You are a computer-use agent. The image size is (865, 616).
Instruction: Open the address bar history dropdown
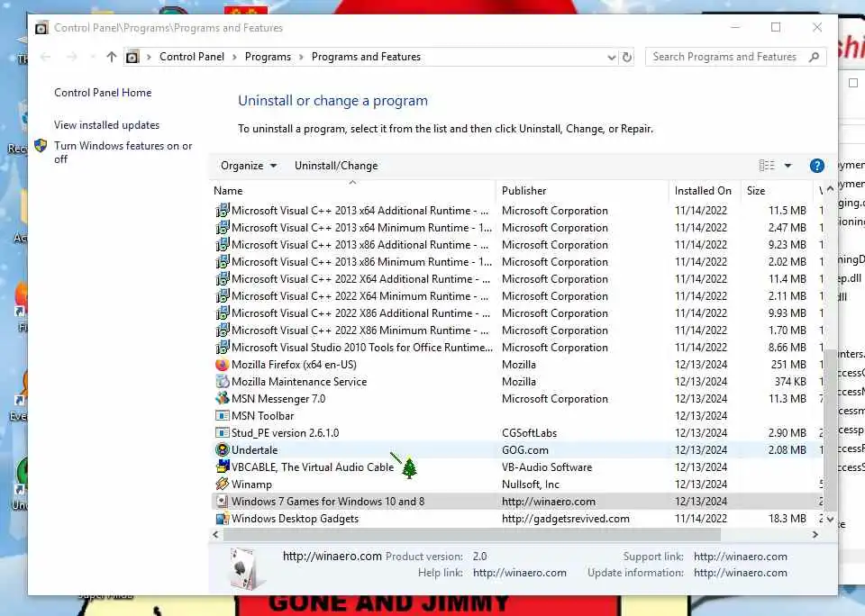[x=611, y=58]
